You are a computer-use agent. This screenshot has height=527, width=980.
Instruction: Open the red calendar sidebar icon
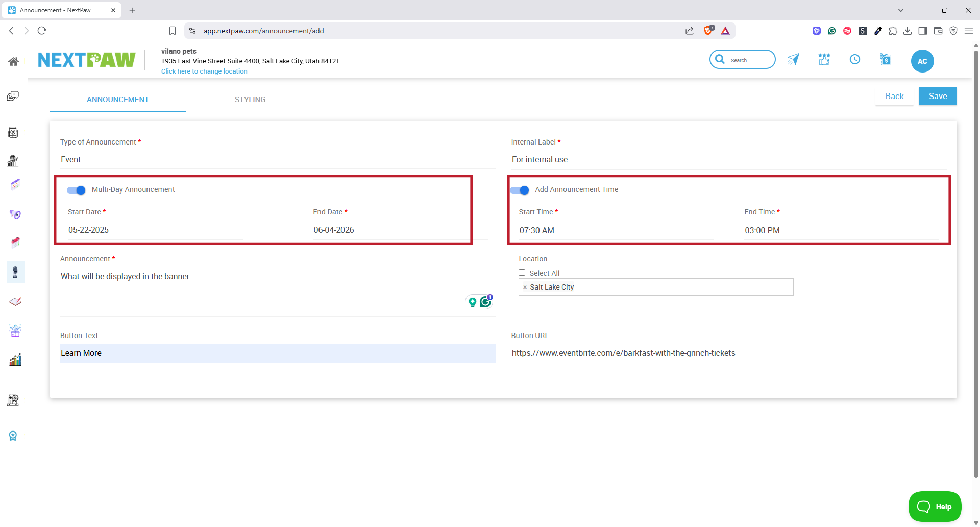pos(15,242)
